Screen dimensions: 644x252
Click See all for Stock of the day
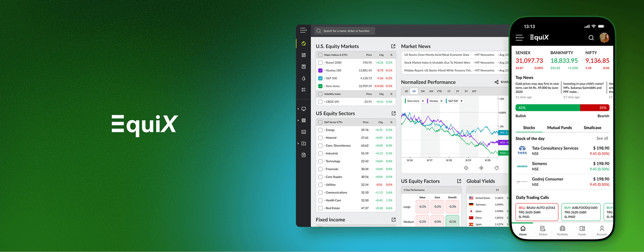pyautogui.click(x=602, y=138)
